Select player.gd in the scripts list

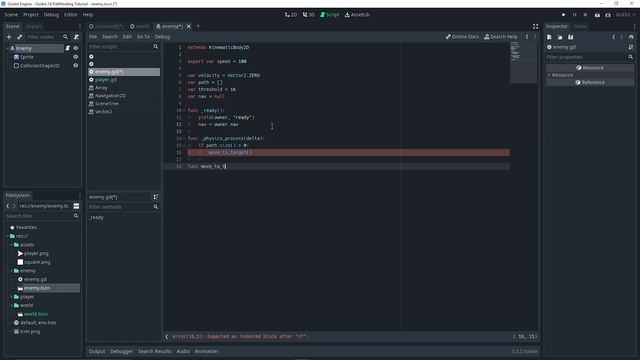point(106,80)
